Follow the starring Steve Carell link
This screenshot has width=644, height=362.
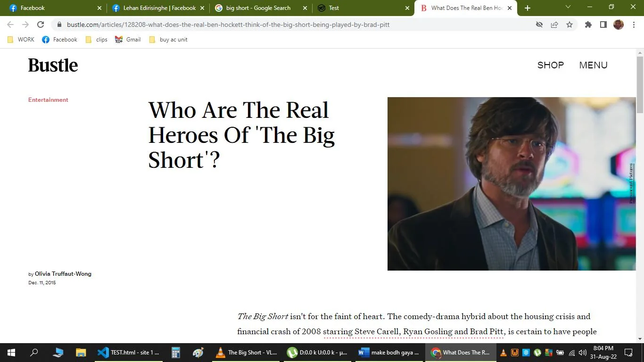[x=413, y=332]
